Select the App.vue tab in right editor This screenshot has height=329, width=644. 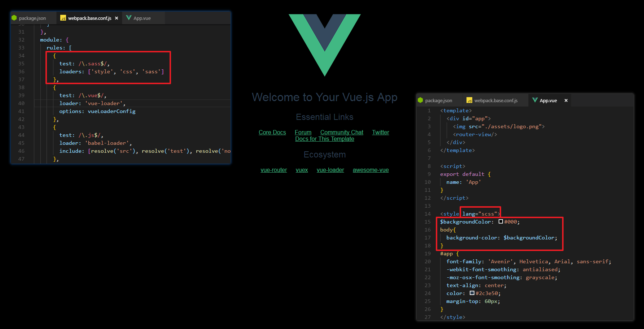[550, 100]
